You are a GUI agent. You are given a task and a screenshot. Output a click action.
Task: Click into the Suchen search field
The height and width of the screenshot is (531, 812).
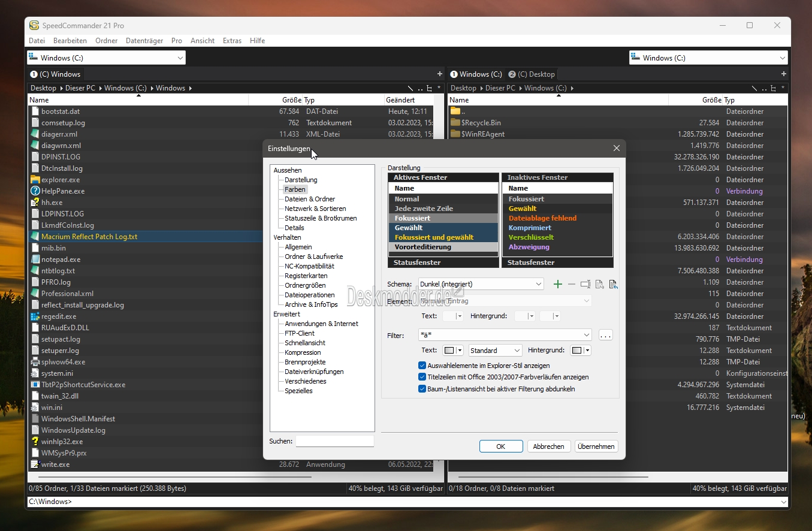[x=334, y=441]
